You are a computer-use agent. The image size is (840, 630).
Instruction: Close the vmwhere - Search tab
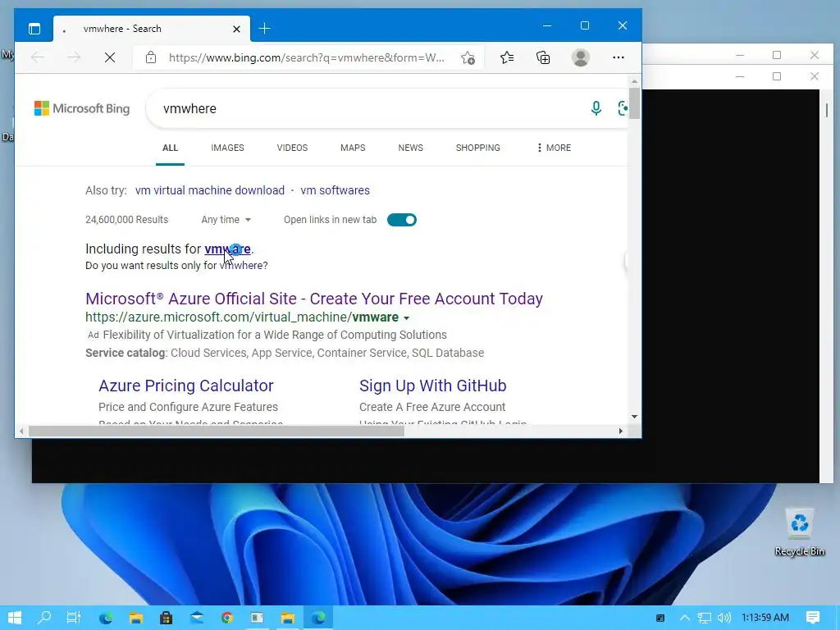pos(236,29)
